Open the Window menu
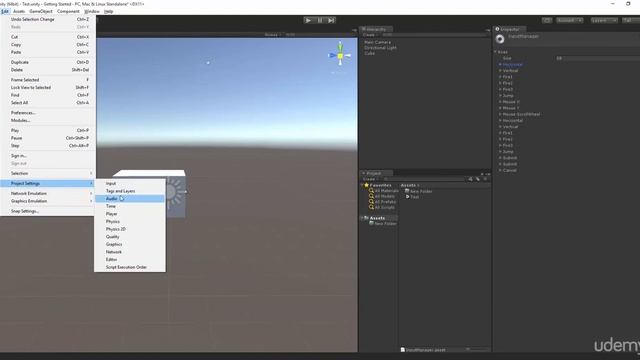The width and height of the screenshot is (640, 360). [92, 11]
